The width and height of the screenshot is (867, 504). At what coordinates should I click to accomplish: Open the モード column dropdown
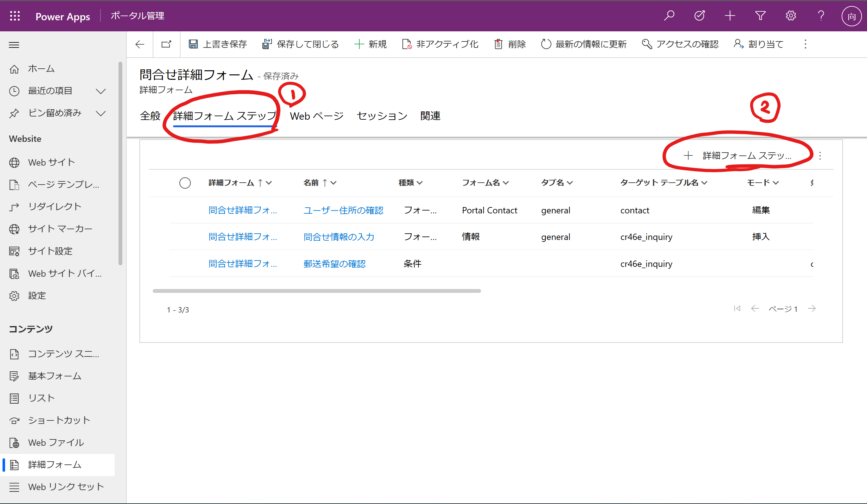point(775,183)
